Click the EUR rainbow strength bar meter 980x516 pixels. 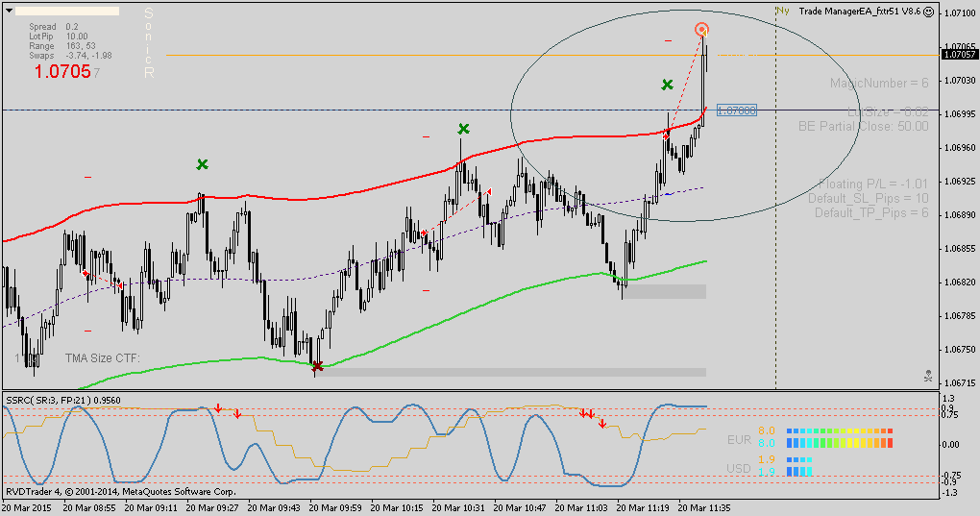(840, 437)
